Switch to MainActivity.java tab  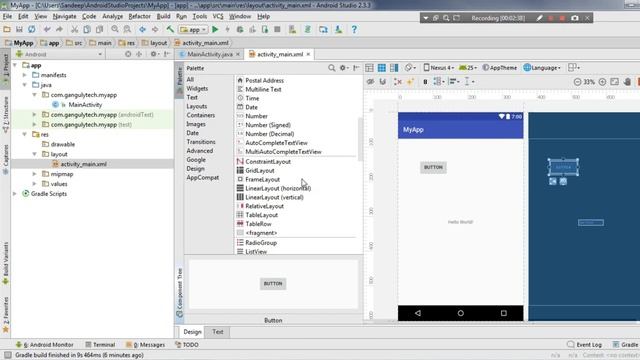(210, 54)
